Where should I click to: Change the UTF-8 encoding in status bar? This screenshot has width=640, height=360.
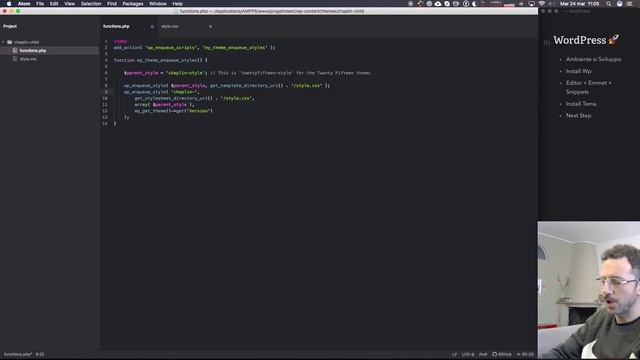click(x=468, y=355)
